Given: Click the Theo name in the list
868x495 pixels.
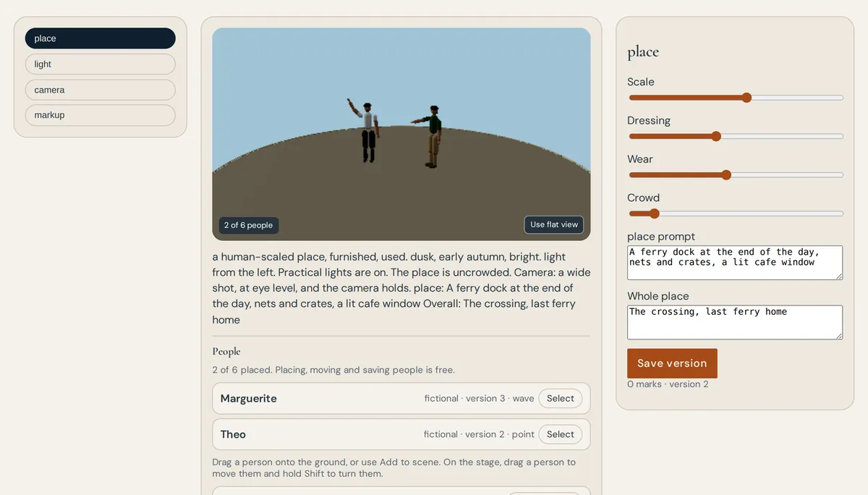Looking at the screenshot, I should point(233,434).
